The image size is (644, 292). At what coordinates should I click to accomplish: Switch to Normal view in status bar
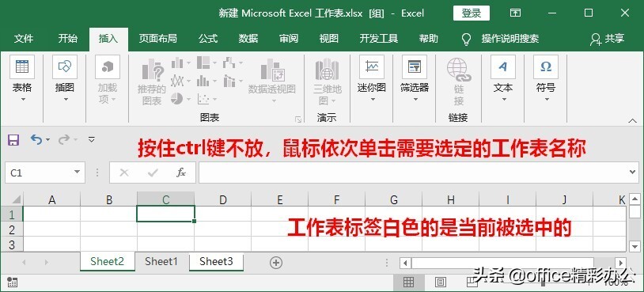[408, 282]
